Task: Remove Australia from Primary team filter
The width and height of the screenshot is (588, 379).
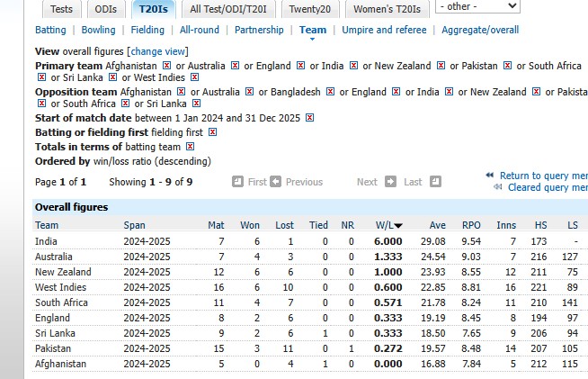Action: point(235,66)
